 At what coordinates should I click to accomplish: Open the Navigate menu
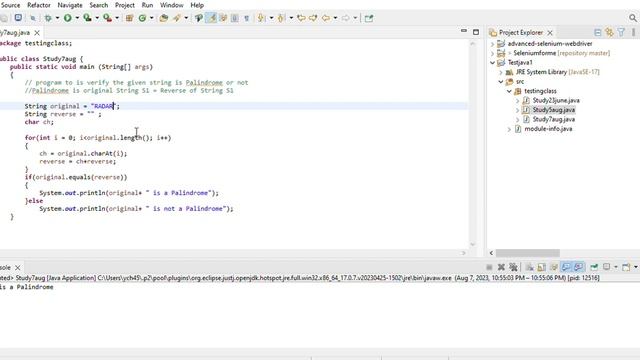coord(70,5)
